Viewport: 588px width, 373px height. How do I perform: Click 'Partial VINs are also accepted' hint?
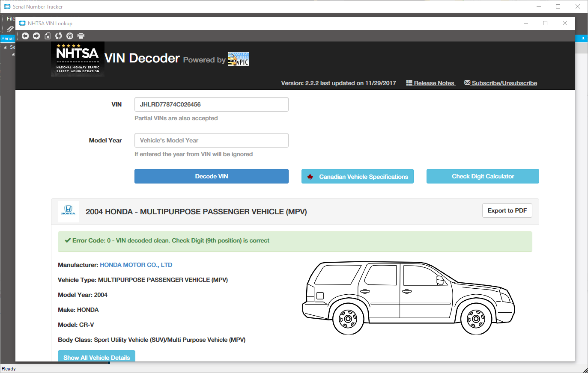pos(176,118)
